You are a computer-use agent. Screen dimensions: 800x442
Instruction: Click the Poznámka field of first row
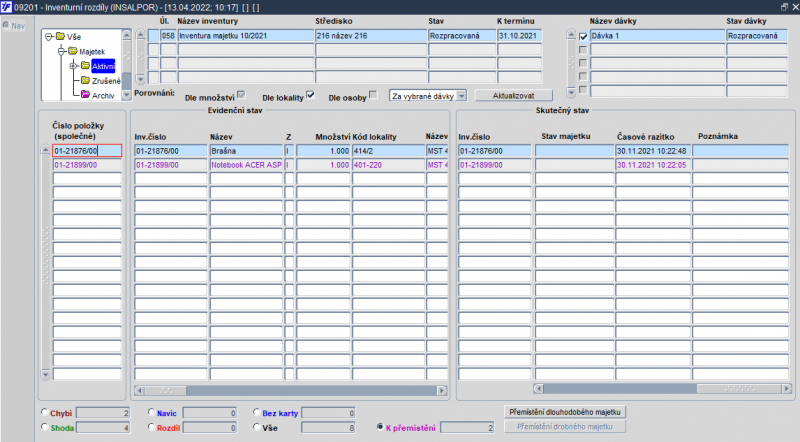[x=740, y=151]
